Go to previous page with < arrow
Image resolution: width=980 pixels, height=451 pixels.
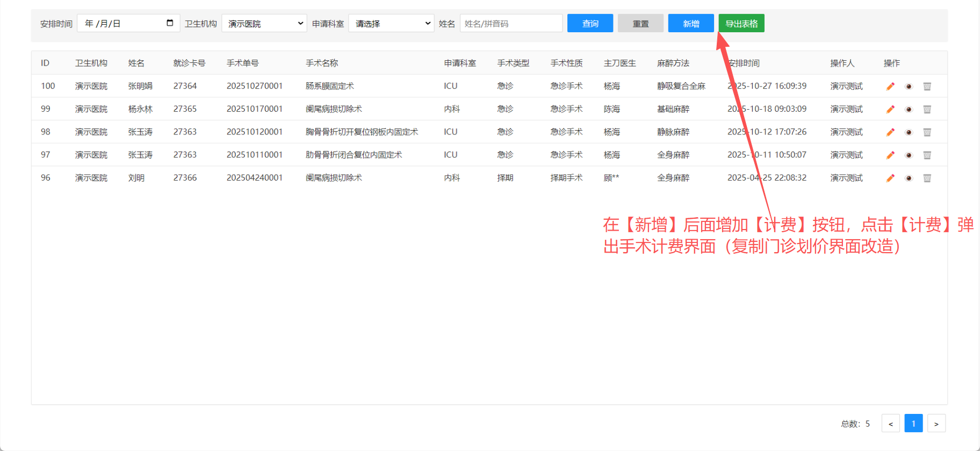890,424
